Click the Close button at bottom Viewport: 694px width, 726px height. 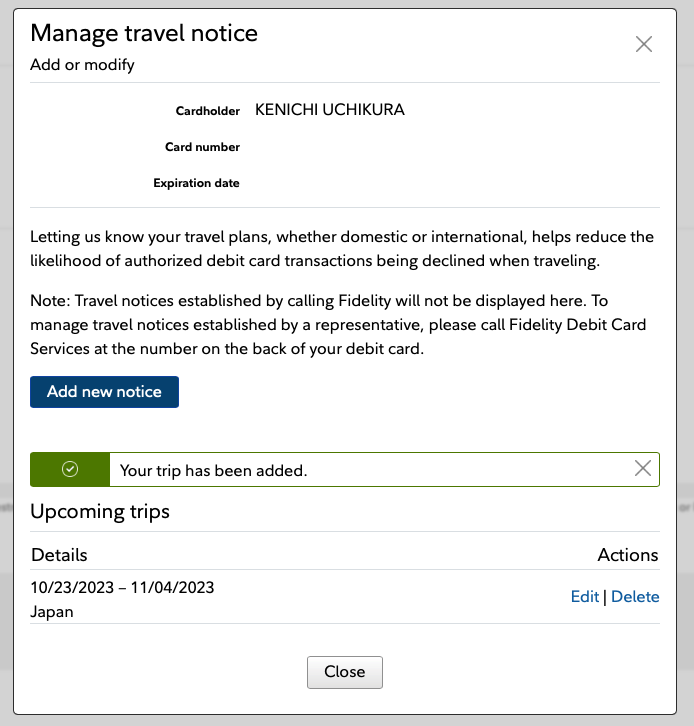tap(344, 672)
